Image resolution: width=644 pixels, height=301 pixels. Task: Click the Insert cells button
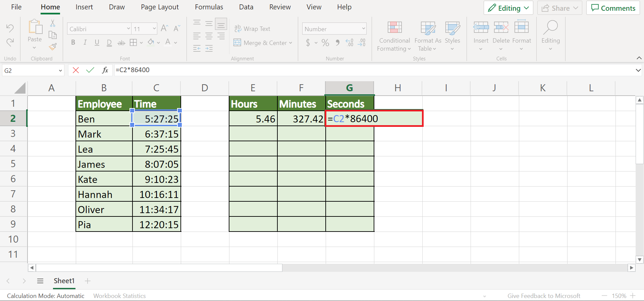[x=481, y=36]
